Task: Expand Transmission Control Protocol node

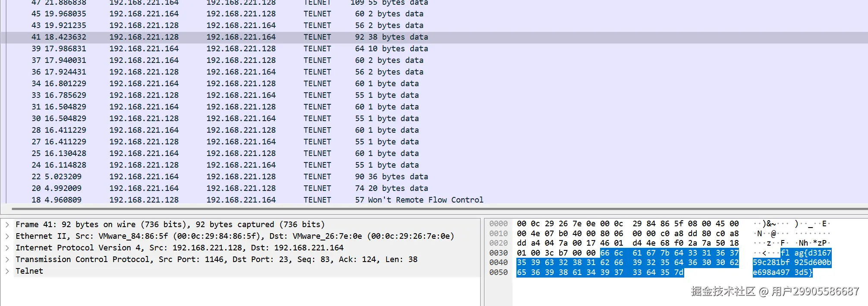Action: coord(7,259)
